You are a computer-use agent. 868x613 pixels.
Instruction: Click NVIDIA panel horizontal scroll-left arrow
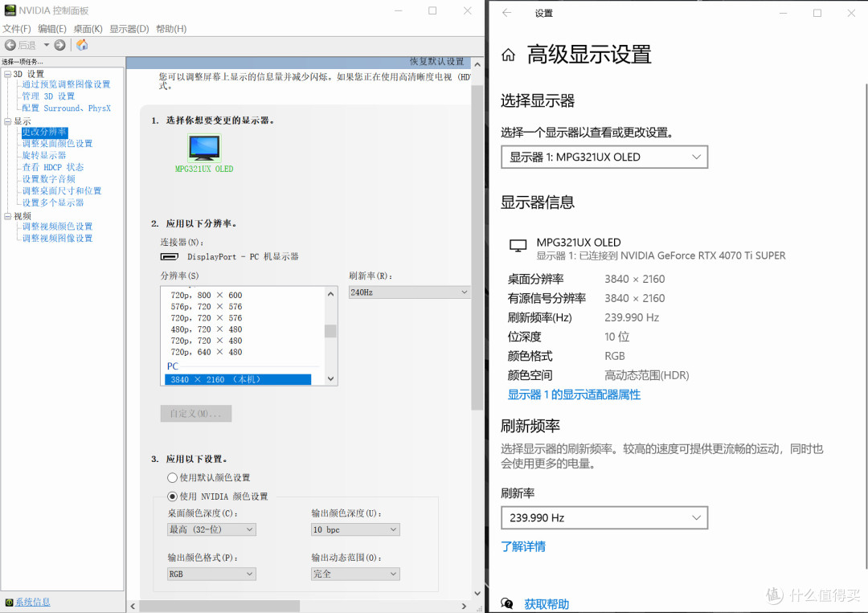pyautogui.click(x=133, y=606)
